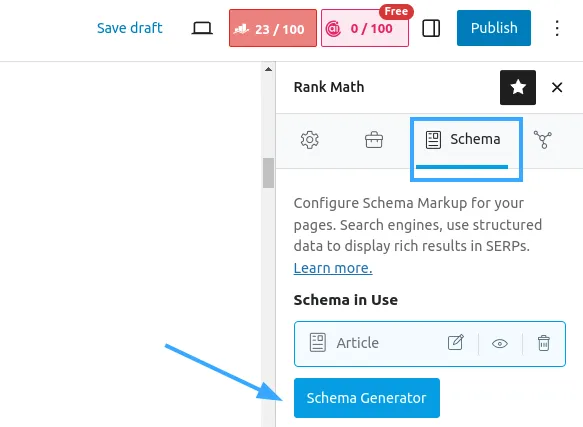
Task: Publish the post
Action: (x=494, y=28)
